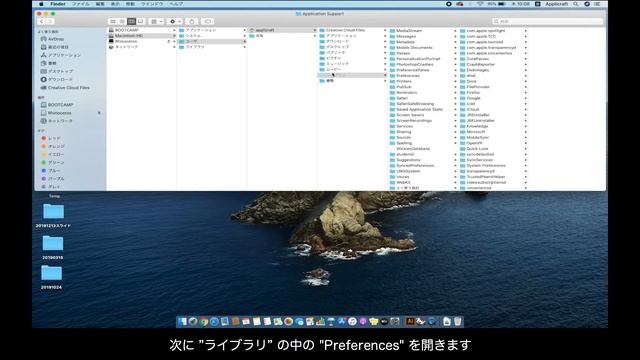Select Macintosh HD in first column
Viewport: 640px width, 360px height.
(141, 36)
